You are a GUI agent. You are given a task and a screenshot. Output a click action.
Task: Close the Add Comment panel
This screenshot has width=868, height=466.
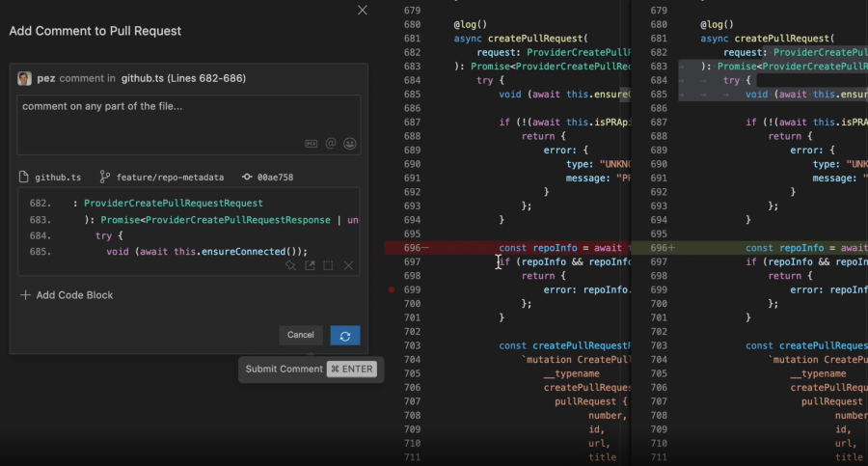(363, 10)
